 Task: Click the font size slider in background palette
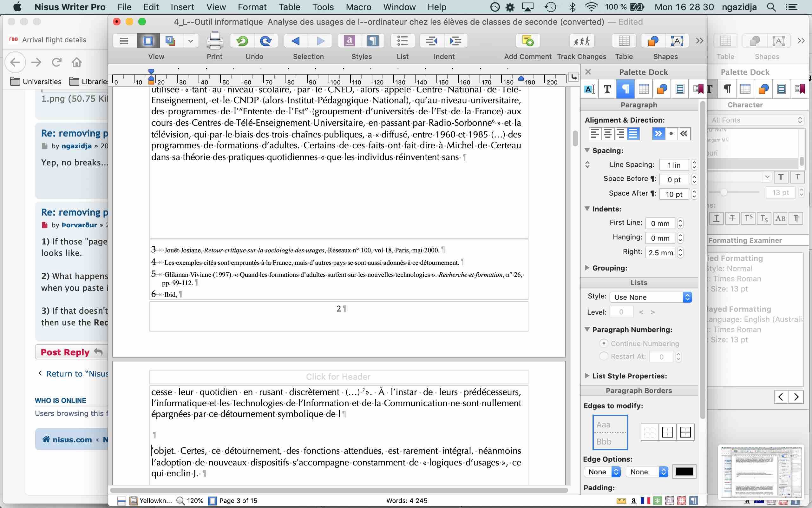(x=724, y=192)
